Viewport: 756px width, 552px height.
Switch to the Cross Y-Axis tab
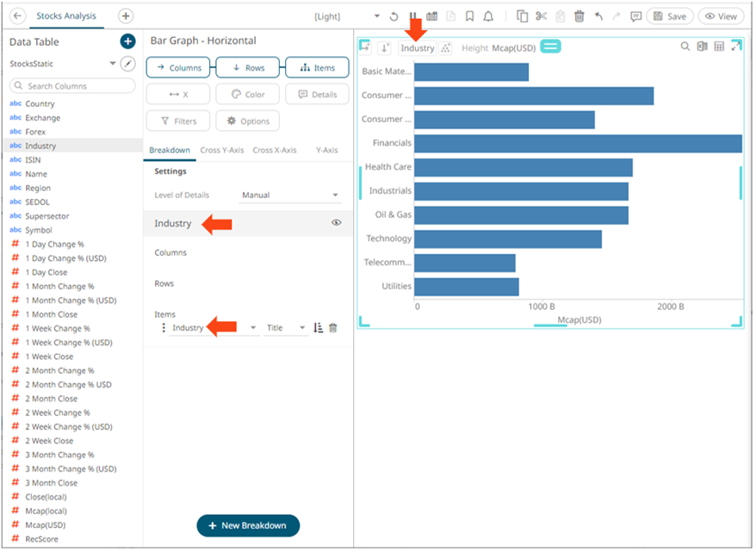pyautogui.click(x=223, y=151)
